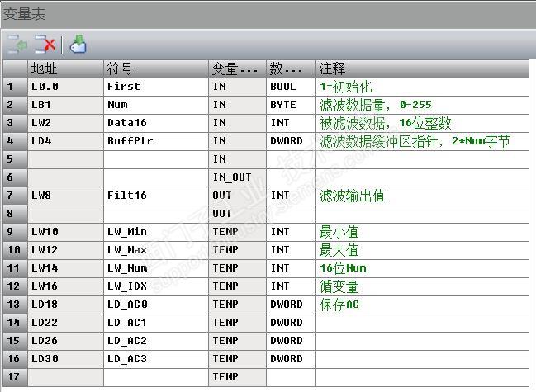Viewport: 536px width, 392px height.
Task: Click the symbol cell 'LD_AC0'
Action: 156,305
